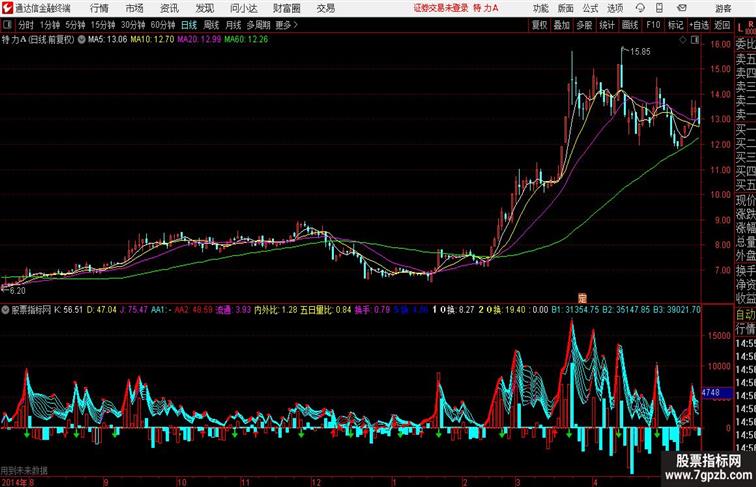756x487 pixels.
Task: Open the 行情 menu
Action: click(x=99, y=8)
